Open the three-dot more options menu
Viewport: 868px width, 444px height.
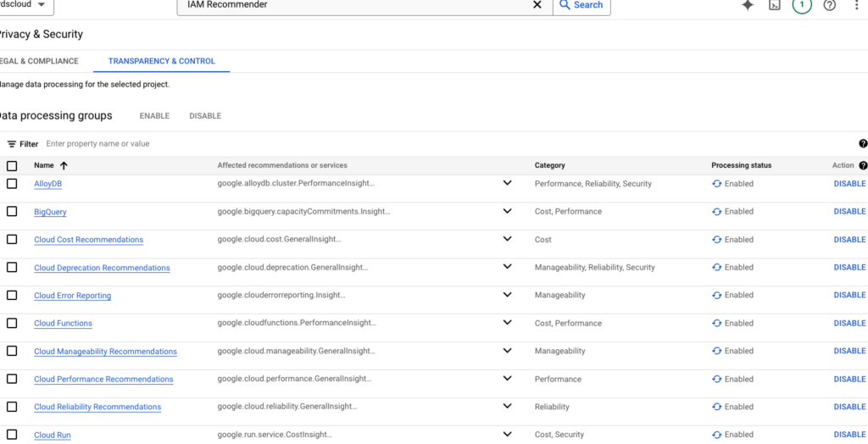coord(857,5)
